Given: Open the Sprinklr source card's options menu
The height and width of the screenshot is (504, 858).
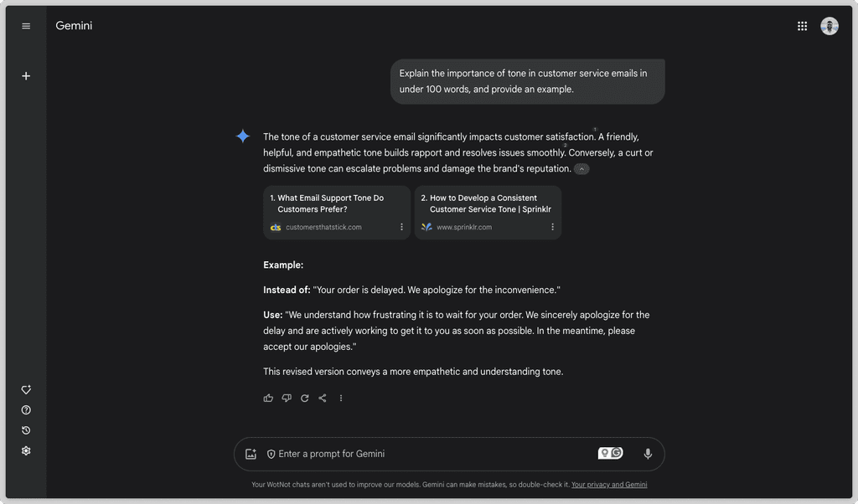Looking at the screenshot, I should pos(552,226).
